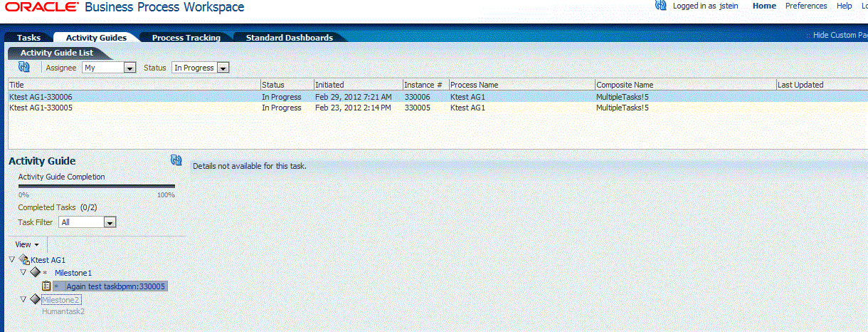This screenshot has width=868, height=332.
Task: Open the Assignee dropdown
Action: 129,68
